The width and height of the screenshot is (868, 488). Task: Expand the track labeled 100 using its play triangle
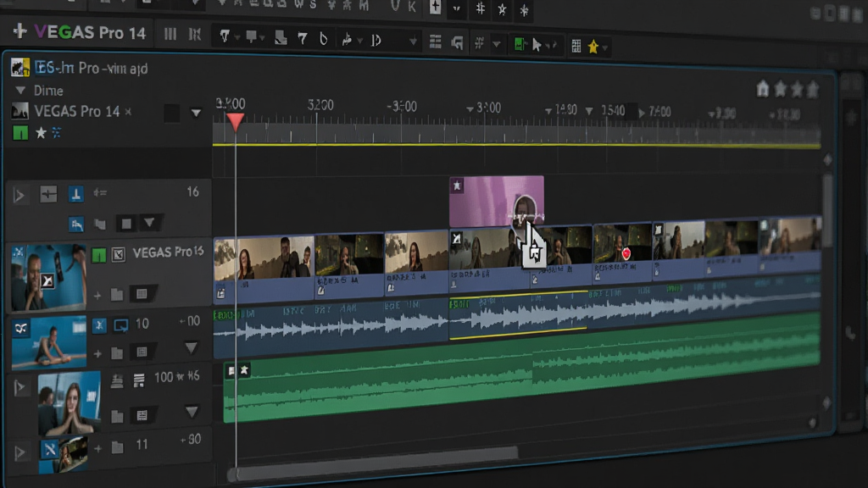click(x=20, y=387)
